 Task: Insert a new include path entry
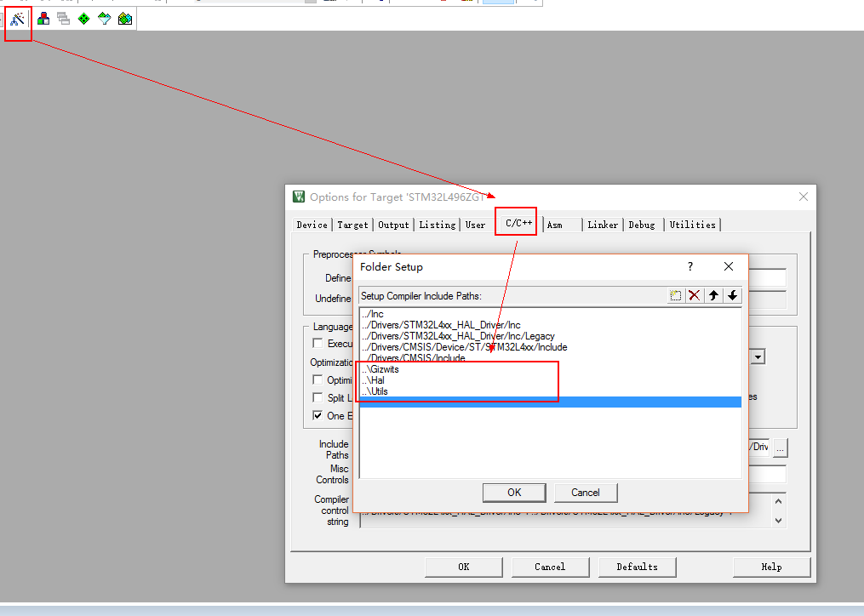tap(675, 294)
